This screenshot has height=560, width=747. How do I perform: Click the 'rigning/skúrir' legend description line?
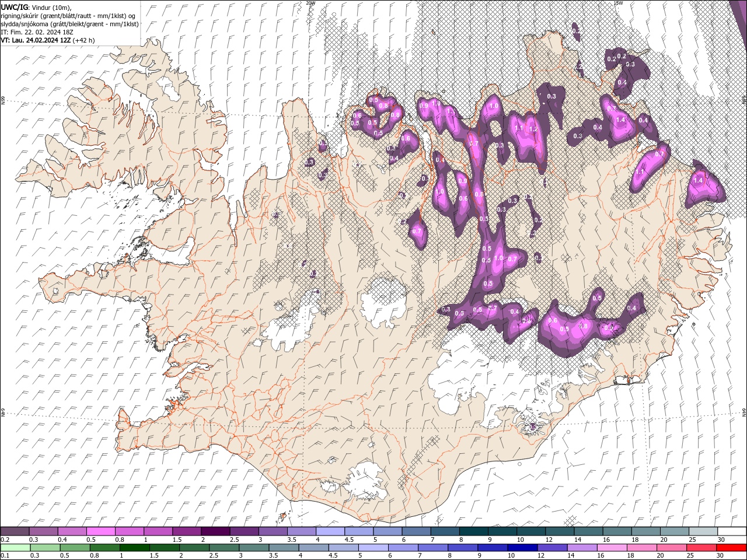(68, 15)
